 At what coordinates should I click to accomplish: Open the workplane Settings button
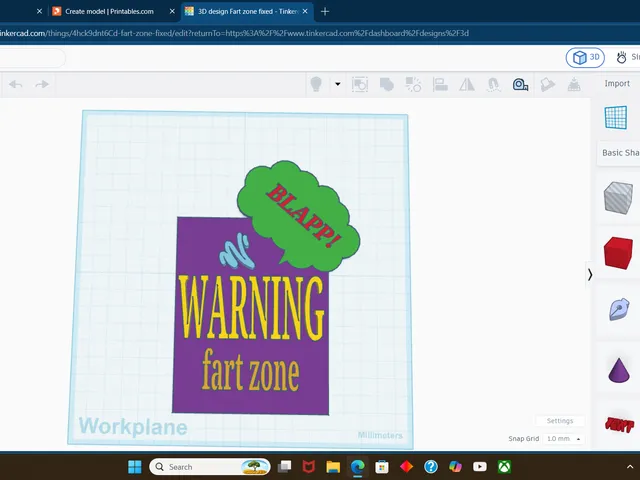(x=560, y=421)
